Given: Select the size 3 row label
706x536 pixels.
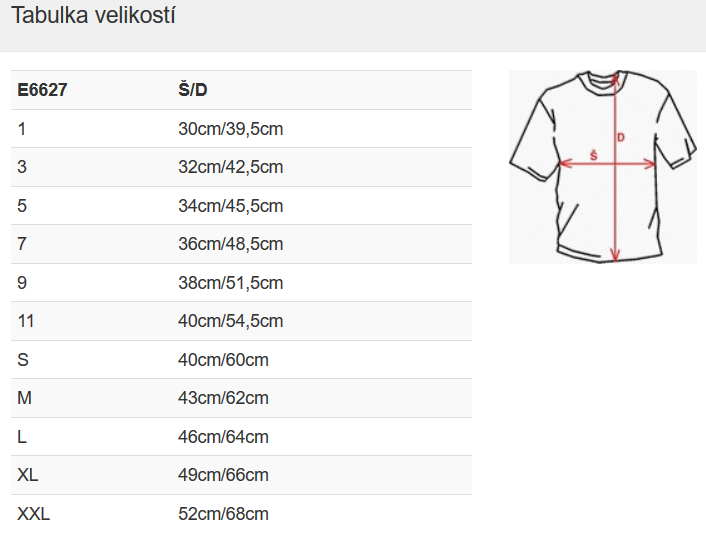Looking at the screenshot, I should (x=22, y=167).
